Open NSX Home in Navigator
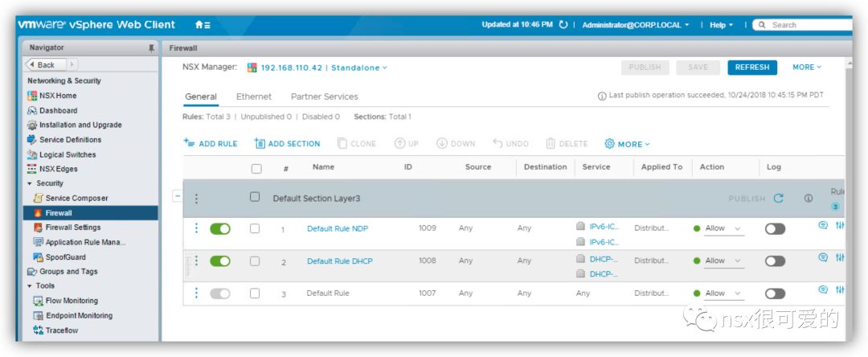 point(52,95)
